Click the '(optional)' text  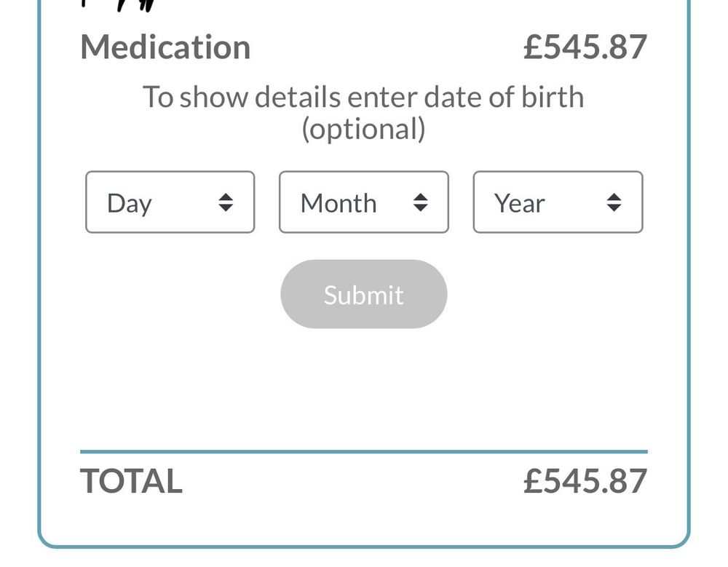363,129
